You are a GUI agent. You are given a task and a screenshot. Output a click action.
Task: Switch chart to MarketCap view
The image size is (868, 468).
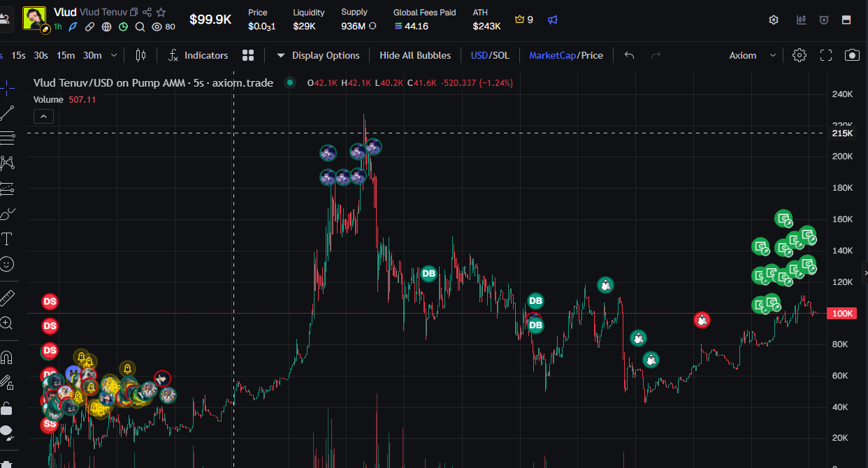(552, 55)
